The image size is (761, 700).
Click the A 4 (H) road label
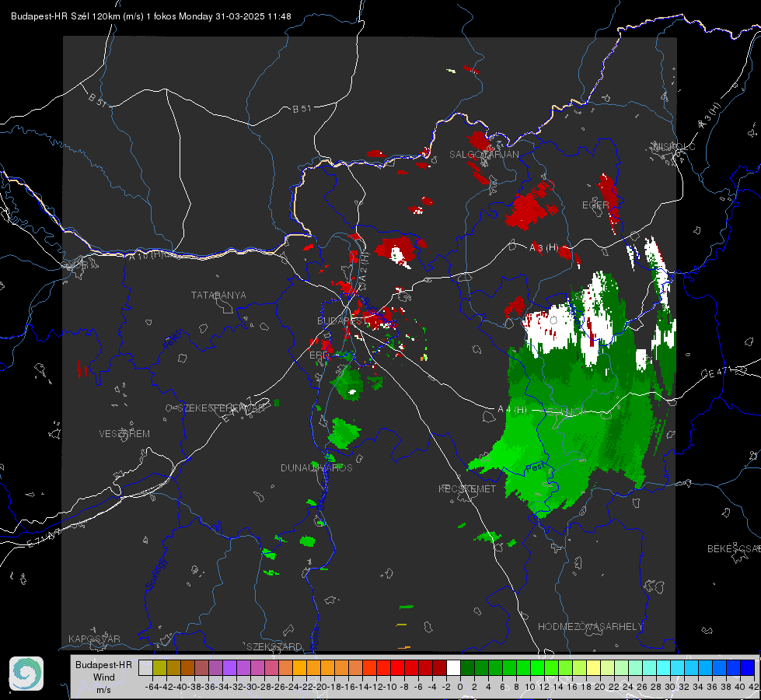tap(512, 410)
